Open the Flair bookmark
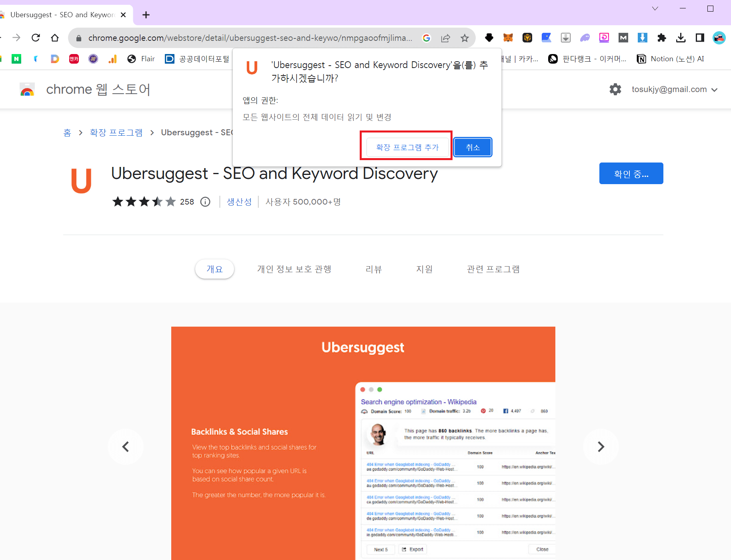Viewport: 731px width, 560px height. coord(141,59)
